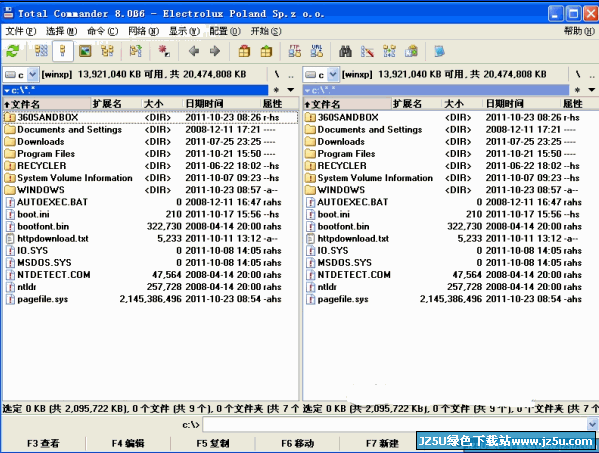
Task: Click pagefile.sys file icon in left panel
Action: coord(10,299)
